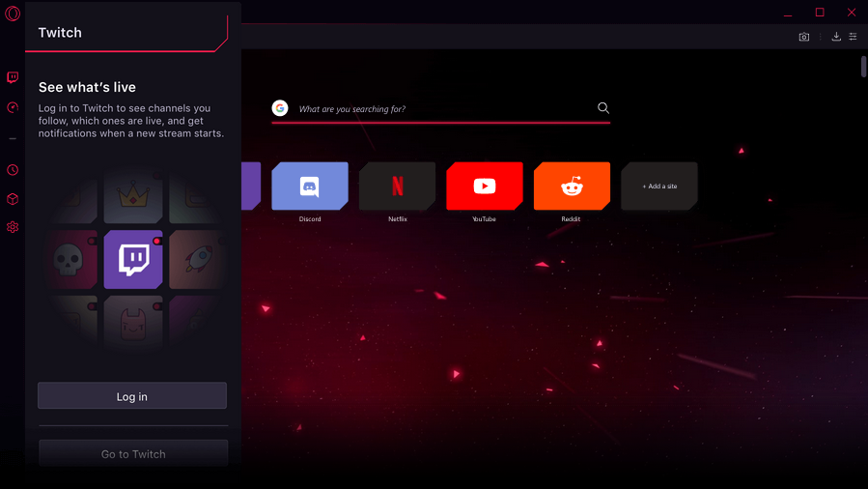
Task: Open Easy Setup sliders icon
Action: 854,37
